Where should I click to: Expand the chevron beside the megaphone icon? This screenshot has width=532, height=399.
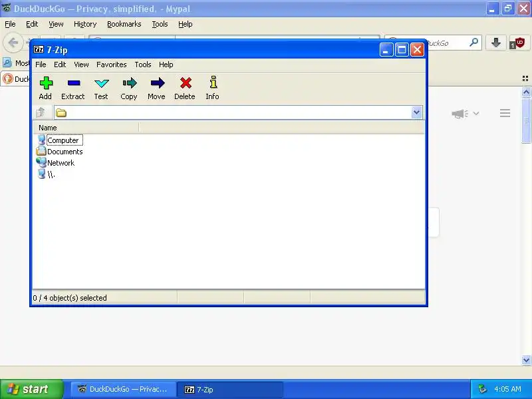476,113
